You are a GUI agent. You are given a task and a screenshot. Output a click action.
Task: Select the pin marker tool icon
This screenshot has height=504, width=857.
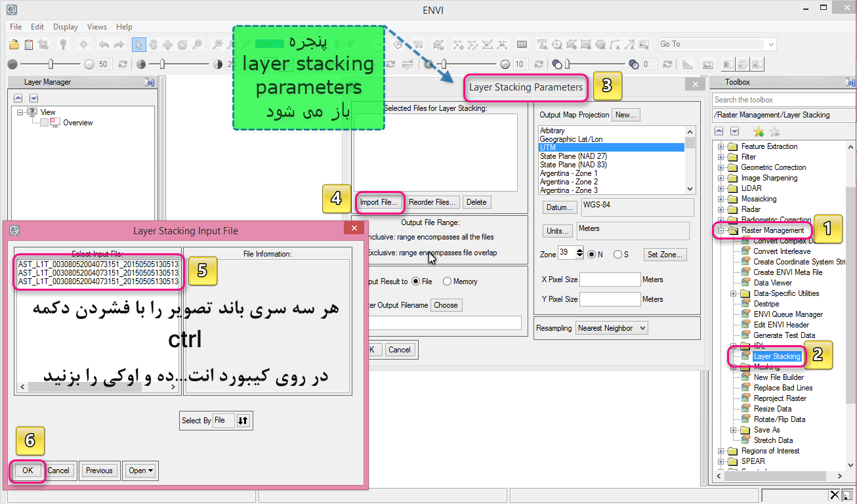click(x=63, y=45)
